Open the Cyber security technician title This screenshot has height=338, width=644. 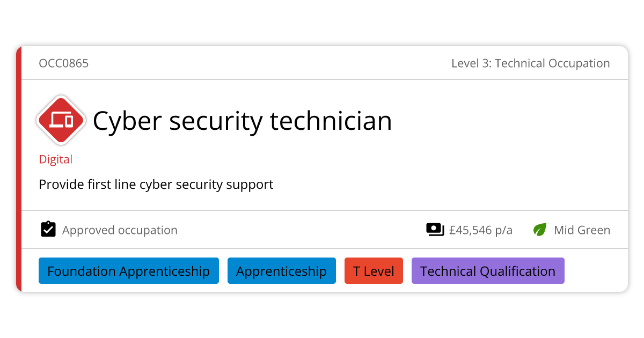click(x=242, y=121)
